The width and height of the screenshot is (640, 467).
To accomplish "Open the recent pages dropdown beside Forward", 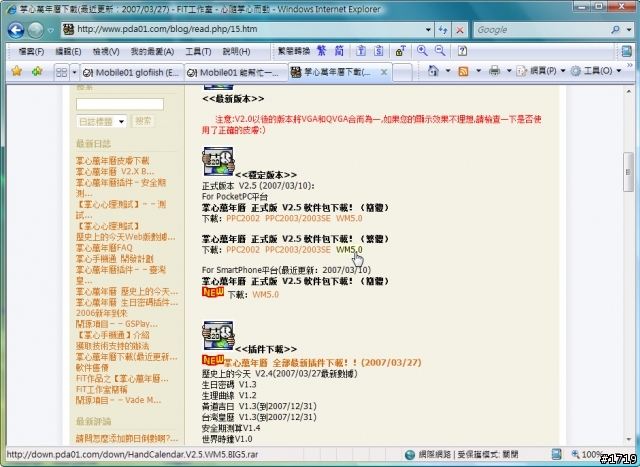I will pos(50,31).
